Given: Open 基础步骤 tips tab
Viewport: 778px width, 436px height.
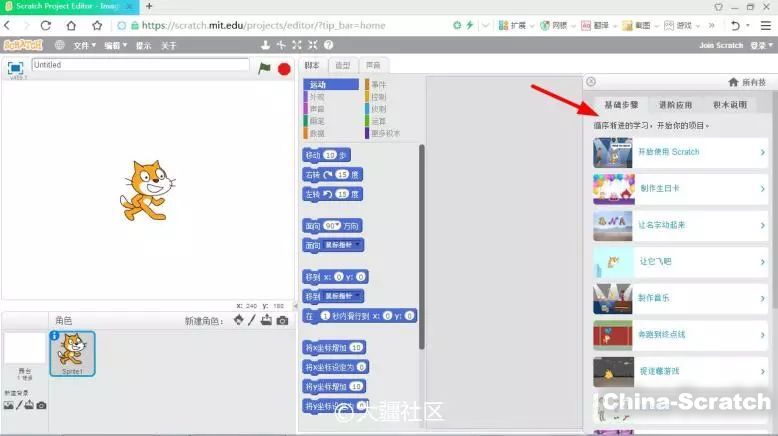Looking at the screenshot, I should pyautogui.click(x=621, y=105).
